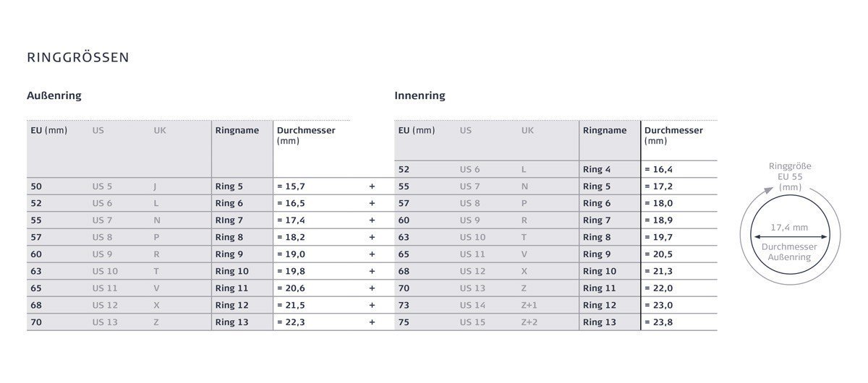
Task: Click the EU size 50 cell
Action: click(x=36, y=186)
